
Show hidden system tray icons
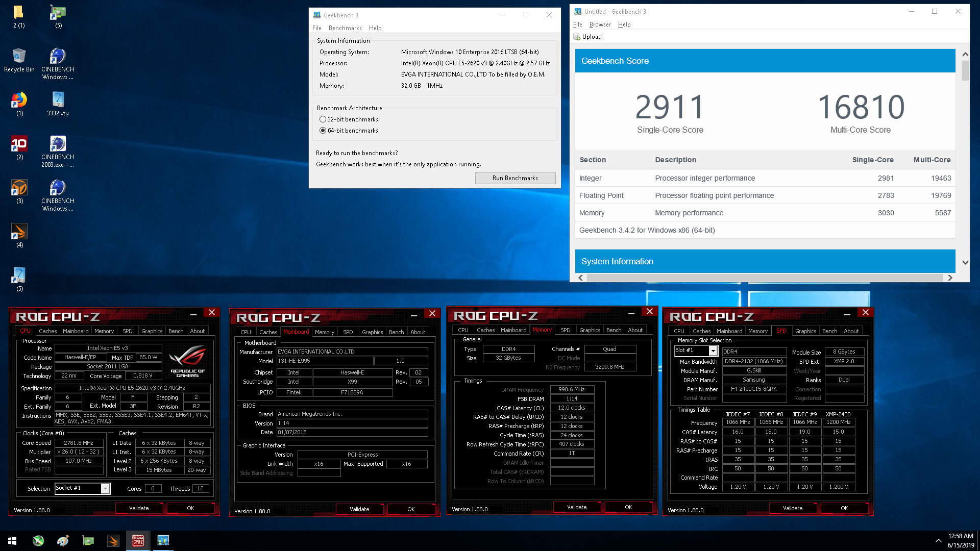[x=938, y=541]
